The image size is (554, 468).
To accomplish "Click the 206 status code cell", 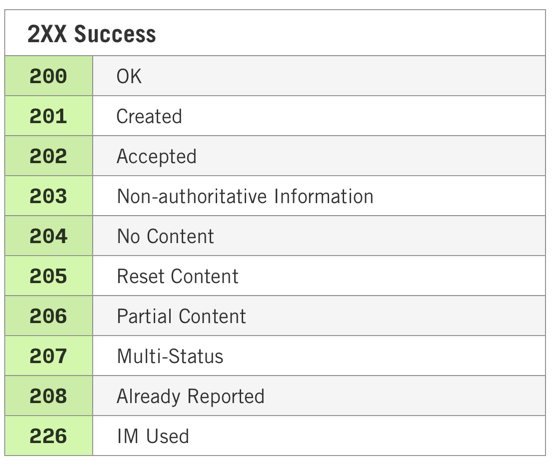I will click(x=49, y=316).
